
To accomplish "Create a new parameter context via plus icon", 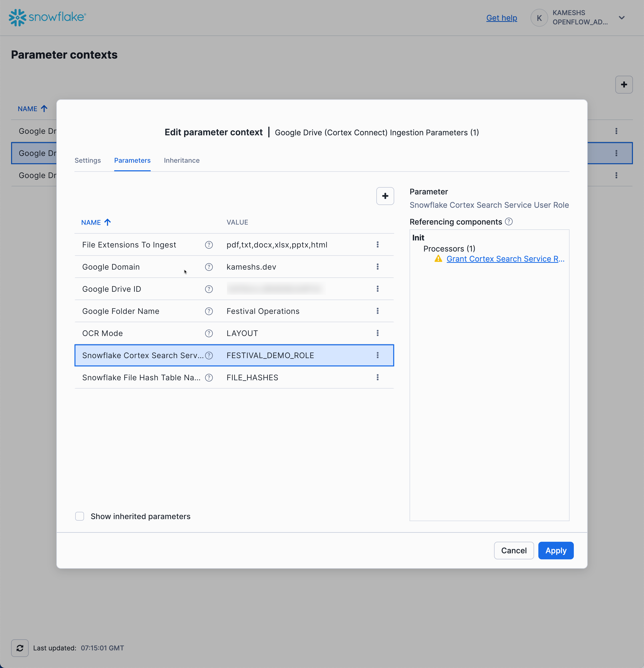I will pos(624,85).
